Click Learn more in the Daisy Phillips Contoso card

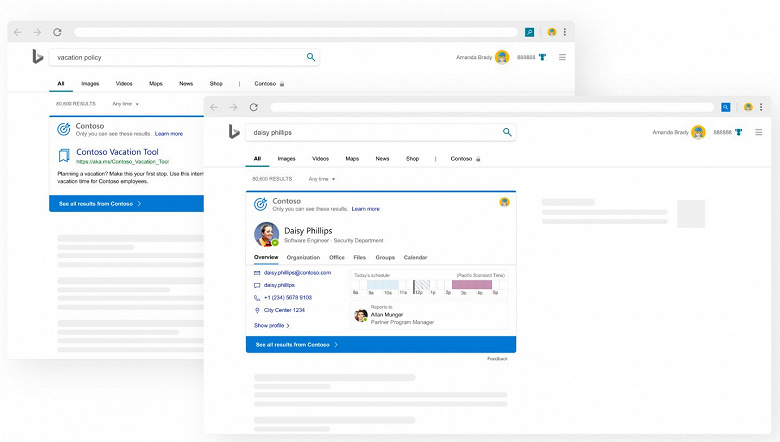[x=366, y=209]
